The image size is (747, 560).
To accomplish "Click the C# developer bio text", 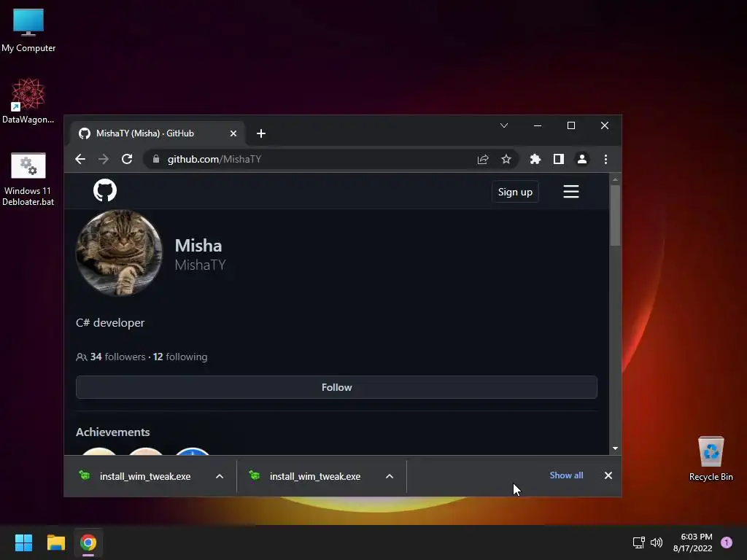I will coord(110,323).
